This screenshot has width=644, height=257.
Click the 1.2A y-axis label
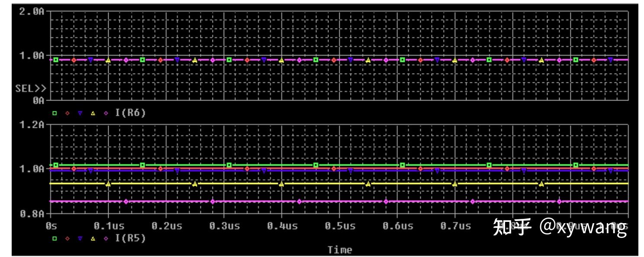pos(32,125)
